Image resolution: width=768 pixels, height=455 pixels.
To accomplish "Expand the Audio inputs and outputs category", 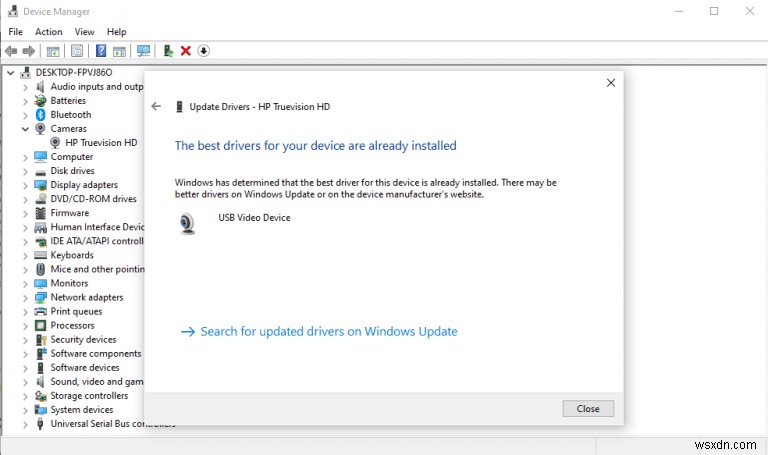I will click(25, 87).
